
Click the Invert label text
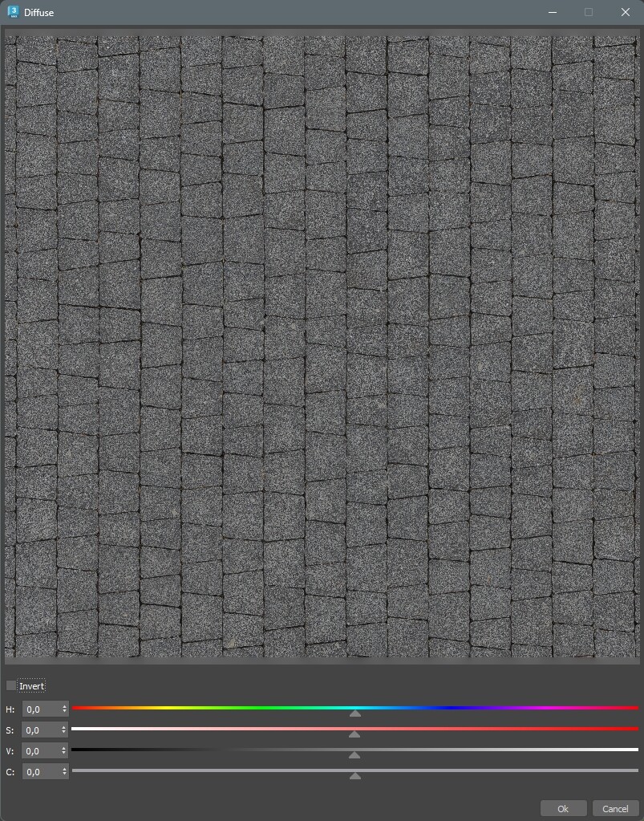(31, 686)
